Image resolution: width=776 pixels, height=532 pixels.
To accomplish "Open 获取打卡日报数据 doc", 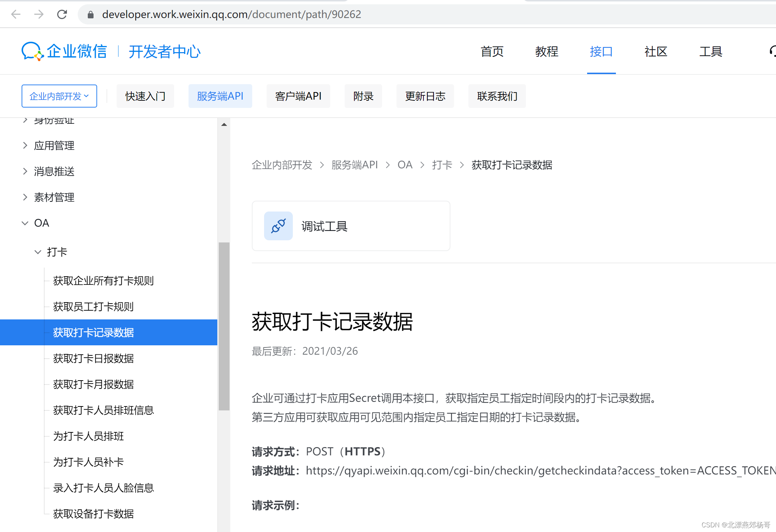I will (93, 358).
